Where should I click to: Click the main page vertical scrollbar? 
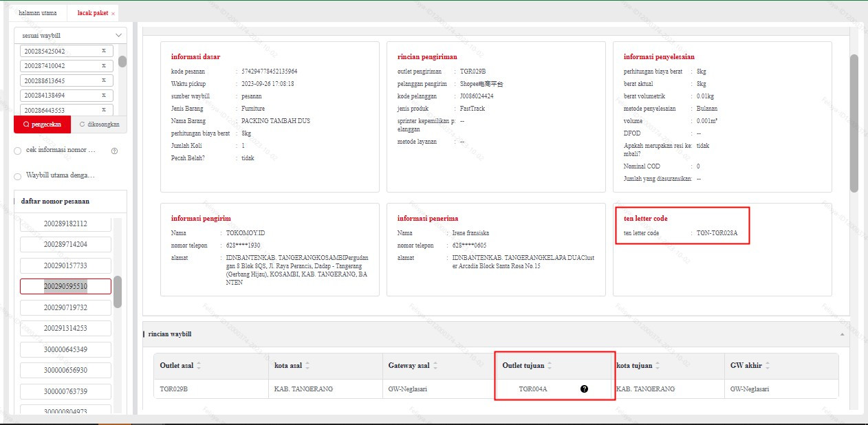(x=854, y=124)
